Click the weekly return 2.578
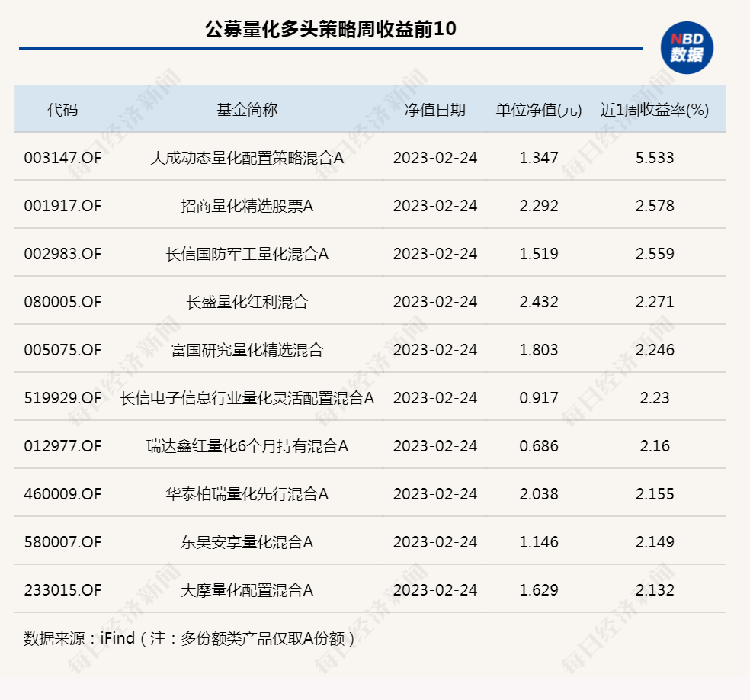Screen dimensions: 750x700 655,206
